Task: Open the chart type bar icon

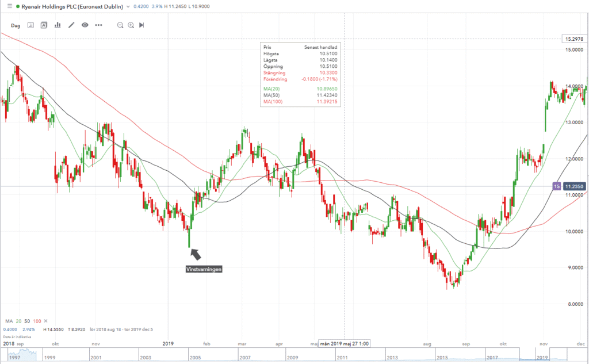Action: tap(58, 25)
